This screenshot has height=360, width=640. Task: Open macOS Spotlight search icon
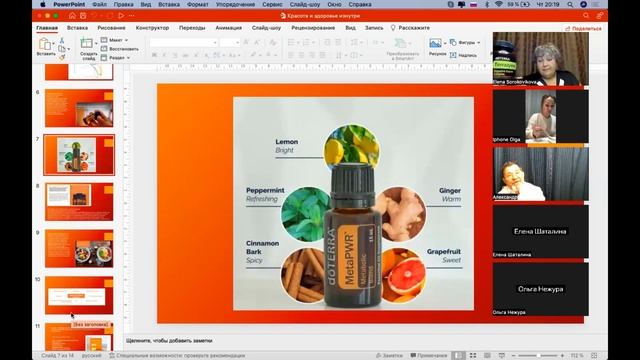click(570, 4)
